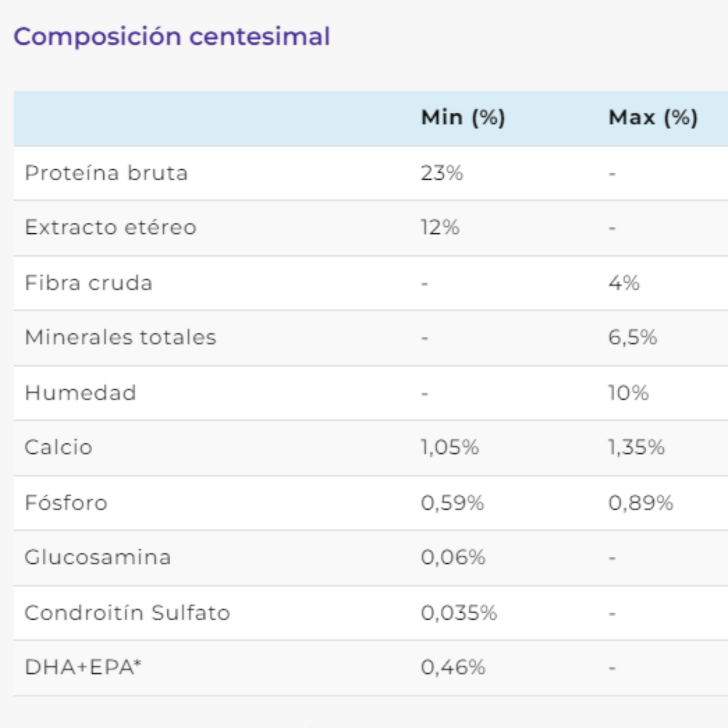Select the Humedad row label

point(81,392)
